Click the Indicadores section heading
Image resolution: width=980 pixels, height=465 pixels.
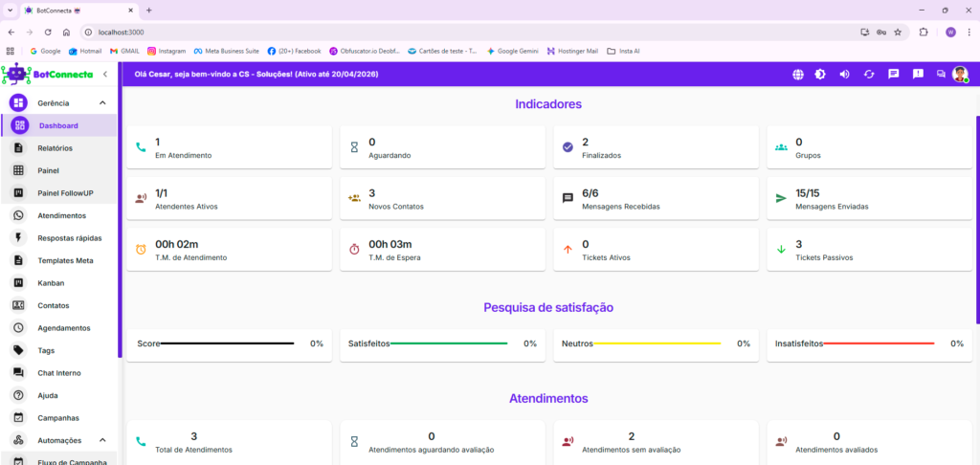tap(548, 104)
